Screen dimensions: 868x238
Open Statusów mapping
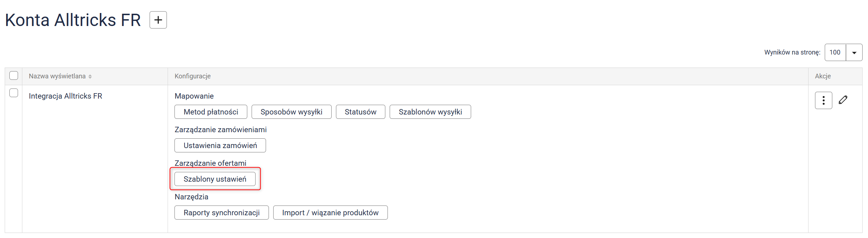coord(360,112)
